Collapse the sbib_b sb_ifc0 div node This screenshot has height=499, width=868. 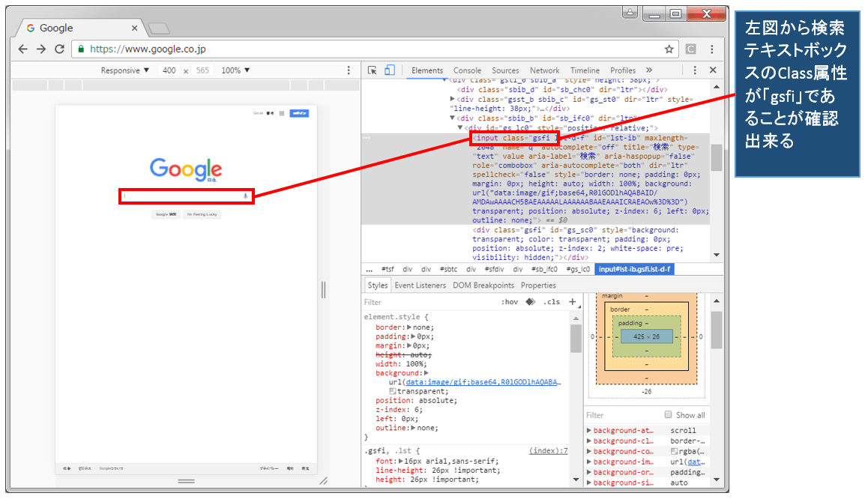pos(452,118)
